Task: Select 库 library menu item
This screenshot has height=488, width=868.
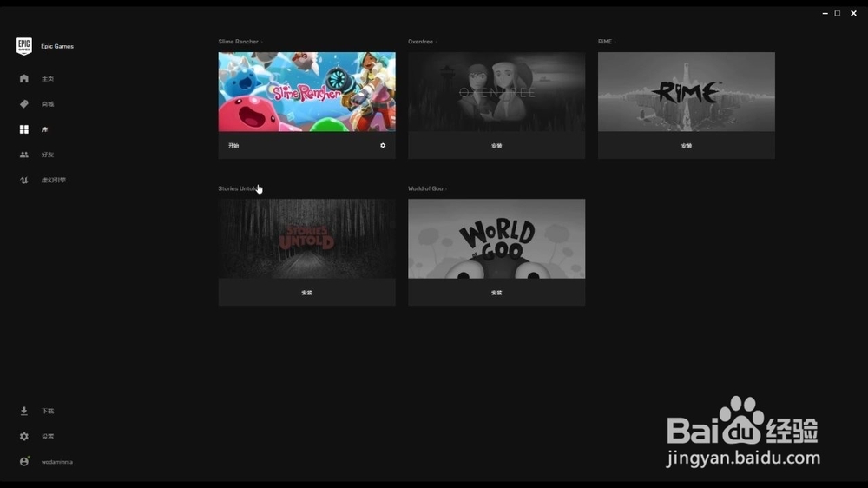Action: [x=44, y=129]
